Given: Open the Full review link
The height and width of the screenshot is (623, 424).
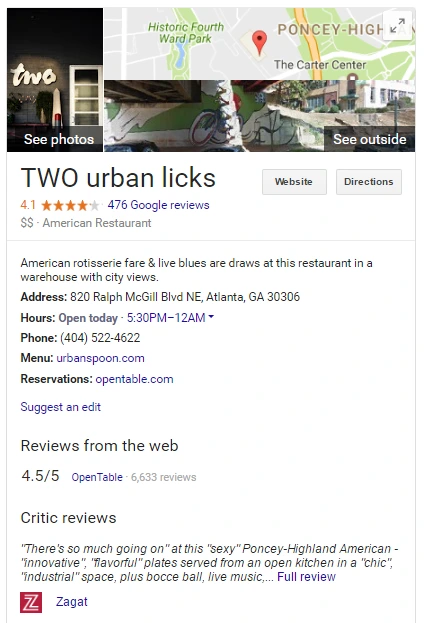Looking at the screenshot, I should [306, 577].
